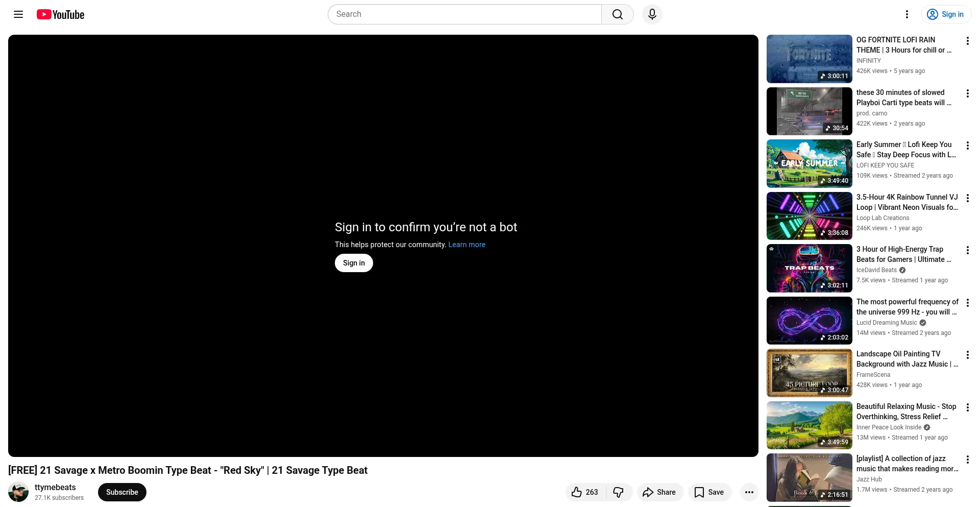The height and width of the screenshot is (507, 980).
Task: Open title '3.5-Hour 4K Rainbow Tunnel VJ Loop'
Action: point(907,202)
